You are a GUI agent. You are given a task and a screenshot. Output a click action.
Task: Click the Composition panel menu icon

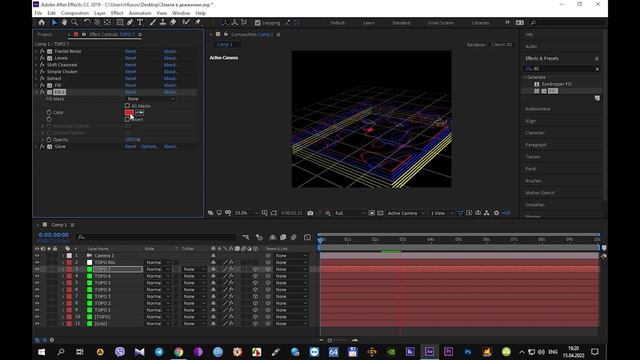[x=278, y=35]
